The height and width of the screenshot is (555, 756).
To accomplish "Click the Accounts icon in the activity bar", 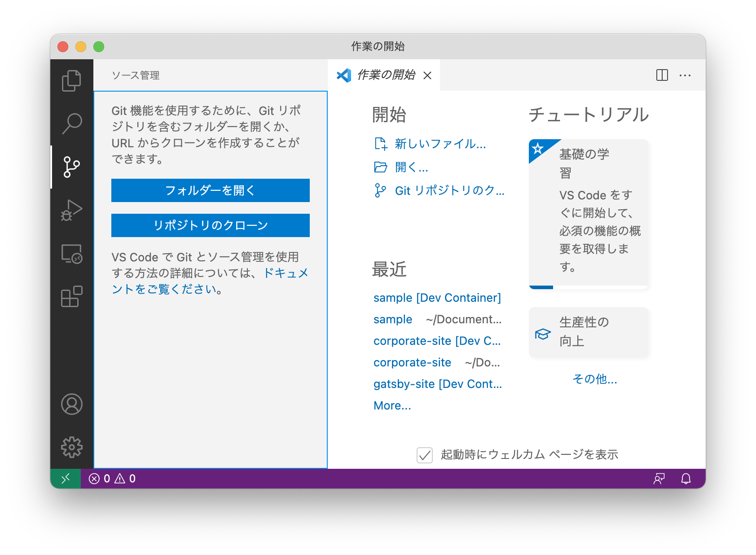I will pos(72,404).
